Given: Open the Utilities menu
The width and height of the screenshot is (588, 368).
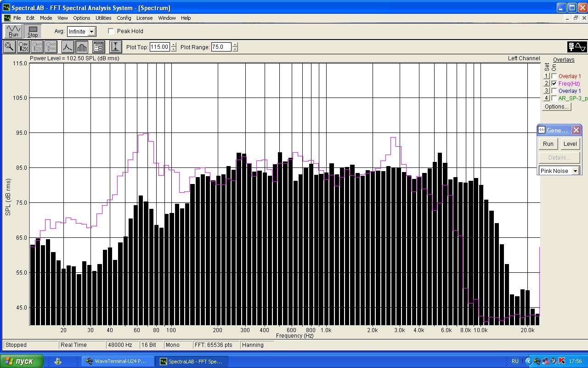Looking at the screenshot, I should tap(103, 18).
